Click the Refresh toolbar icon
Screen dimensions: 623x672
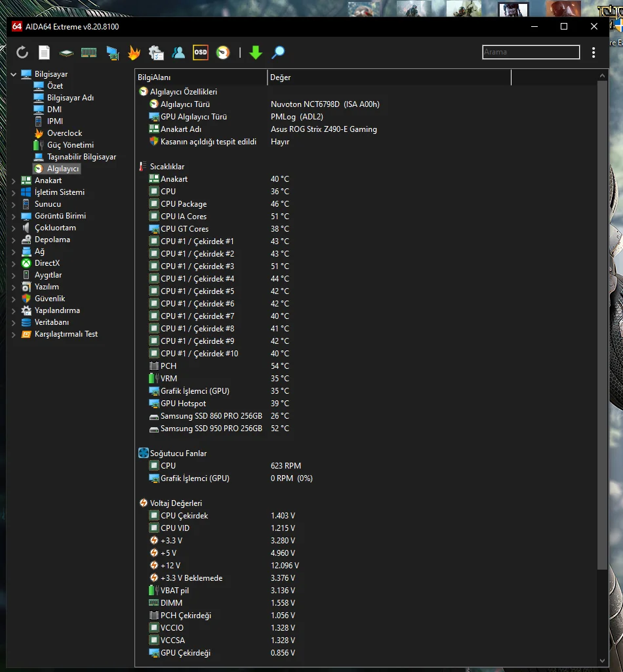(x=22, y=52)
